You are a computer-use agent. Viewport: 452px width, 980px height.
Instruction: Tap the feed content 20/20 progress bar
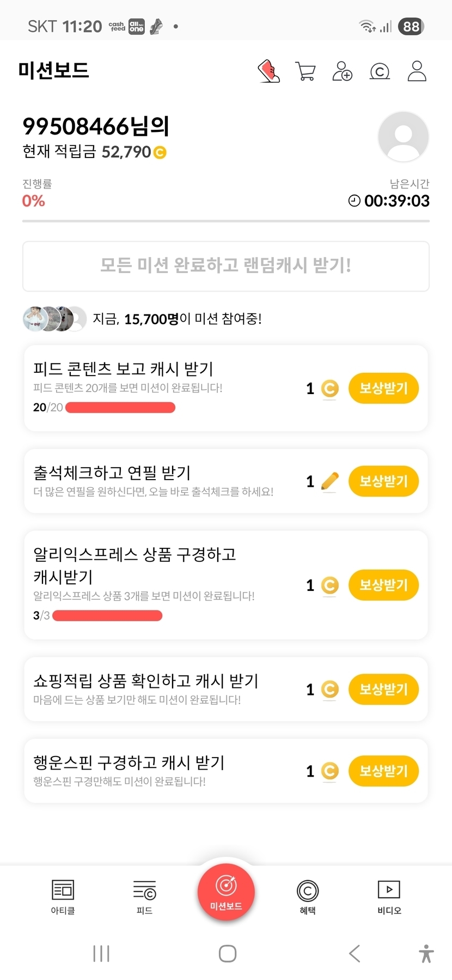[120, 408]
